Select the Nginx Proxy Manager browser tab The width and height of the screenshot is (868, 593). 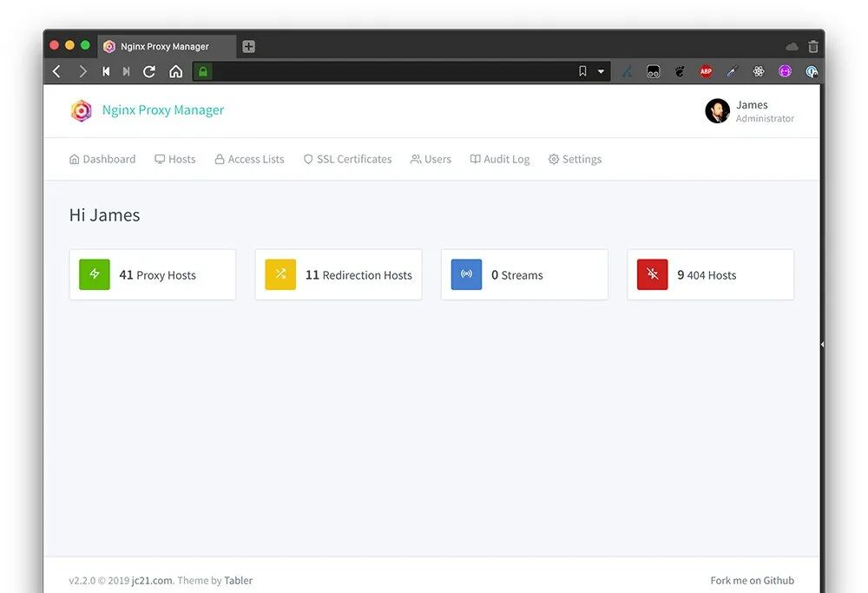pos(167,47)
